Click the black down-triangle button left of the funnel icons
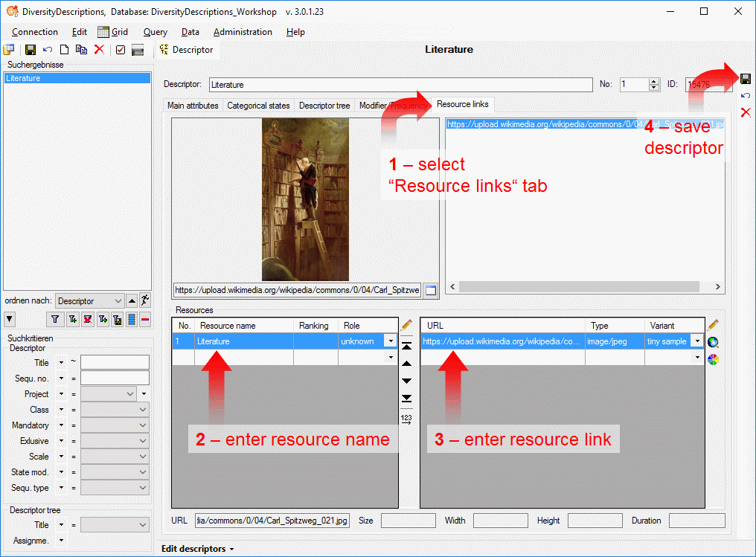Screen dimensions: 756x557 10,319
